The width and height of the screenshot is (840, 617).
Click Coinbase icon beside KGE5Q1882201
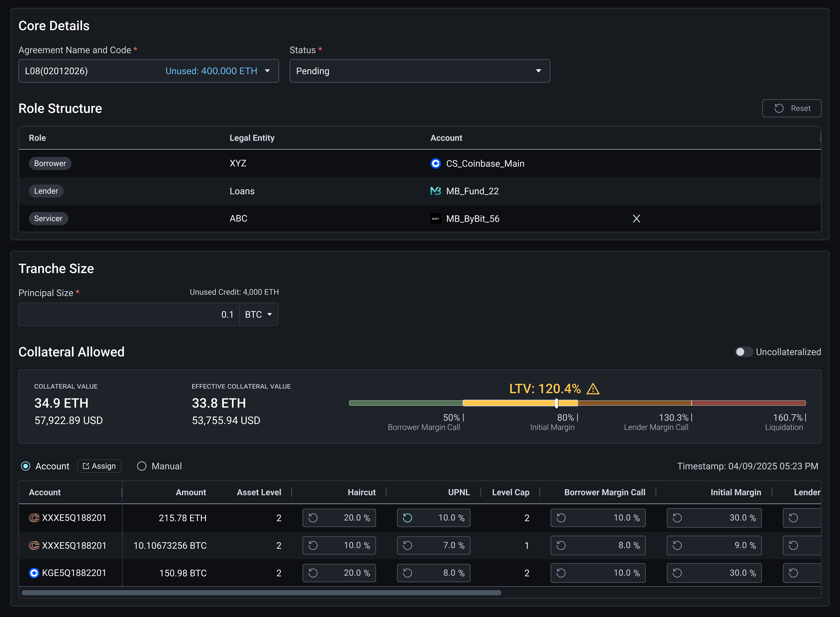(34, 573)
